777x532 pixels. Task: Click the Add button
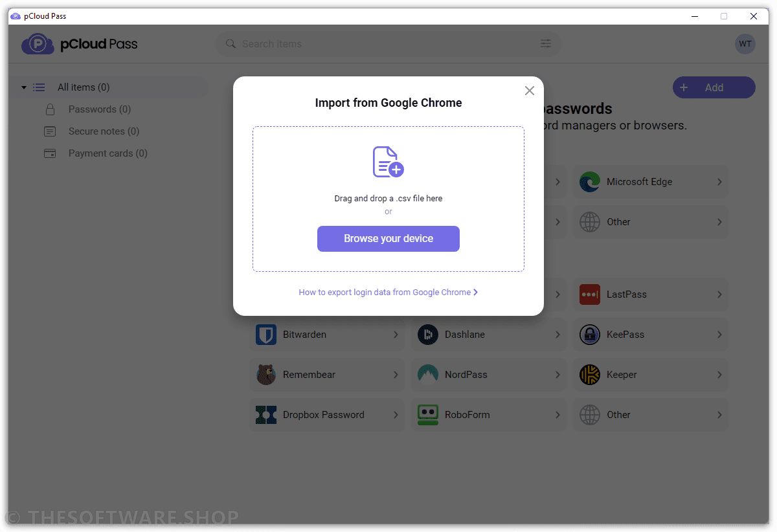point(714,87)
